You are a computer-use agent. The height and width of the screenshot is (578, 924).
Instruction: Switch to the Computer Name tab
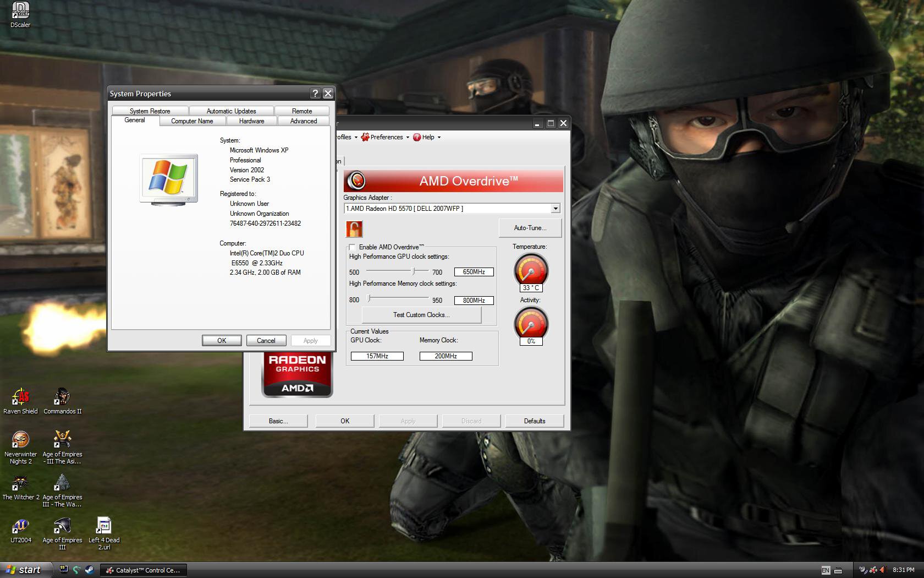[x=192, y=121]
